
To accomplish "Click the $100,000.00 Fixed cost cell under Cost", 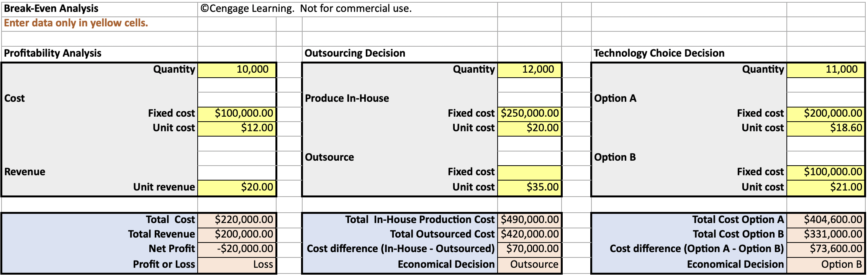I will 237,114.
